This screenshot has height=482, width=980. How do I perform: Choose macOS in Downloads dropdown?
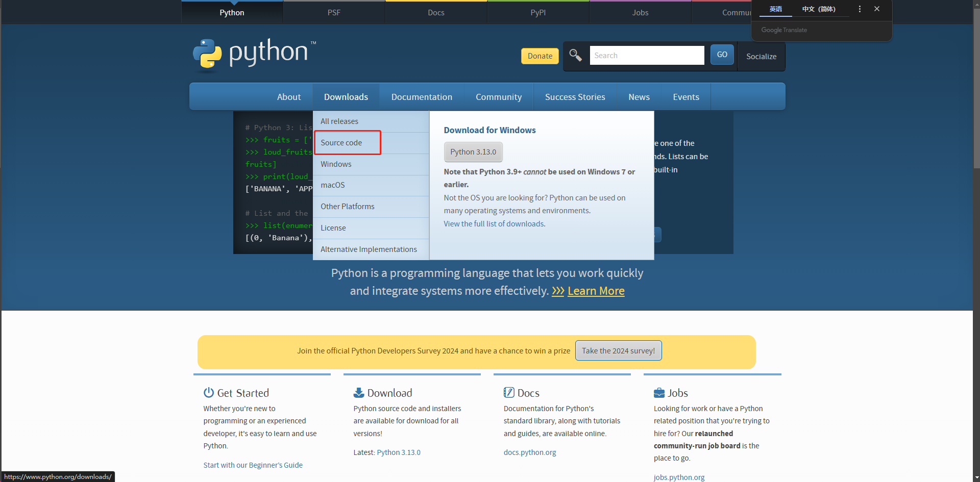(x=371, y=185)
